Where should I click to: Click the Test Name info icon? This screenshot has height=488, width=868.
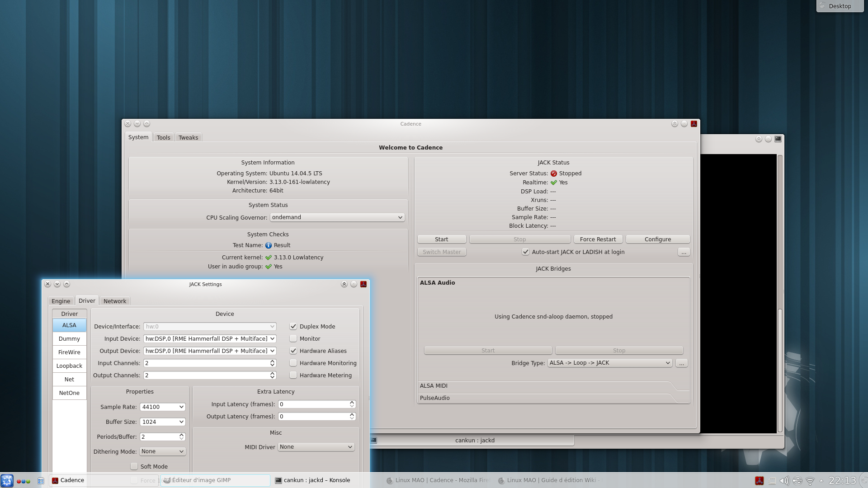pos(269,245)
